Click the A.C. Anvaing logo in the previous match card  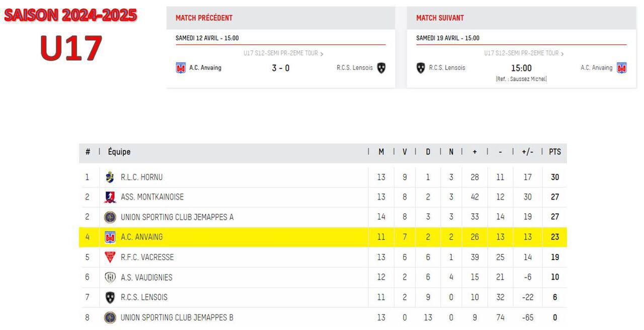(x=181, y=68)
